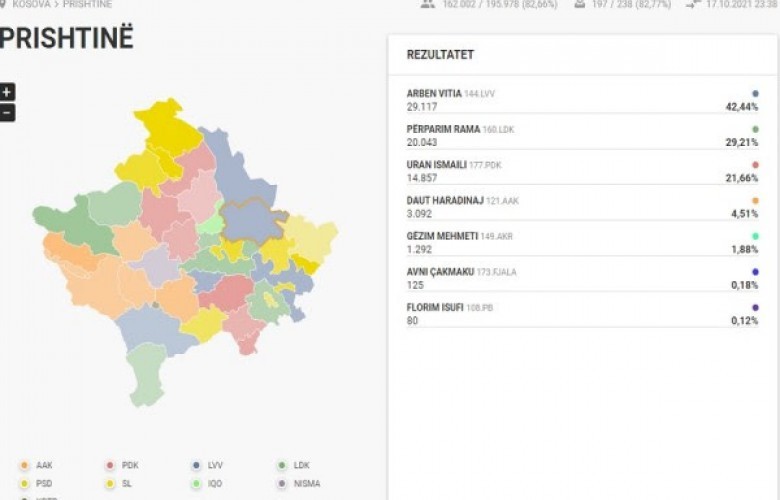Open Uran Ismaili result row
The width and height of the screenshot is (780, 500).
point(582,171)
